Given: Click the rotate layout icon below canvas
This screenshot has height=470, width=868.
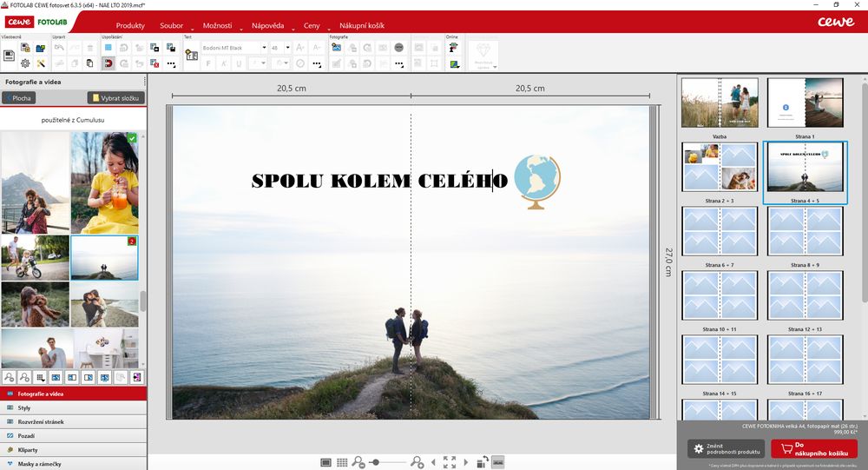Looking at the screenshot, I should tap(482, 461).
